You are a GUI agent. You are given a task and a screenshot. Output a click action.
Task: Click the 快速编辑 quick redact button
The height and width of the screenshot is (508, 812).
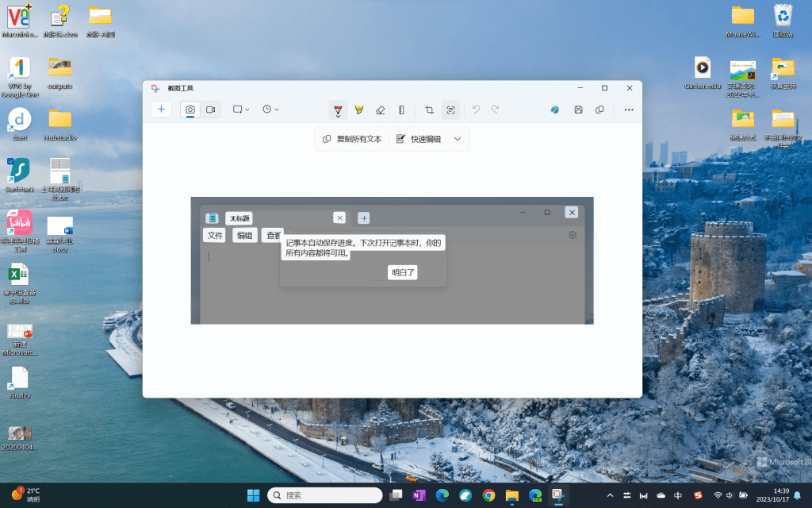419,139
